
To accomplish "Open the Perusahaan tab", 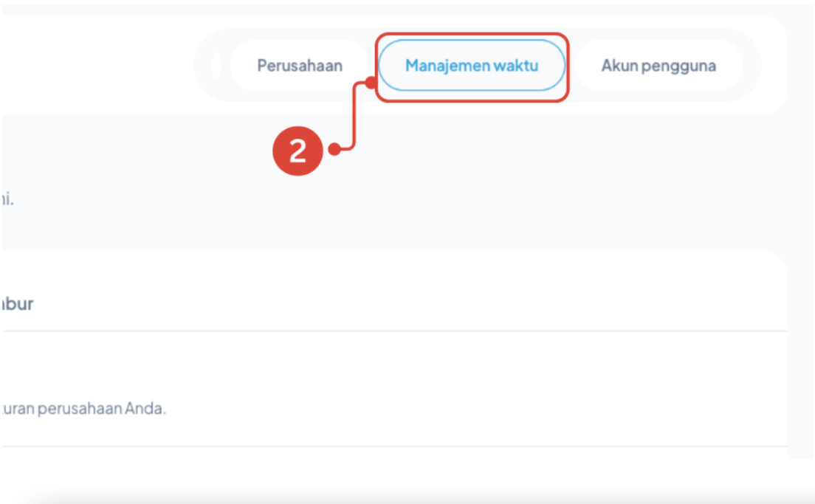I will (x=299, y=66).
